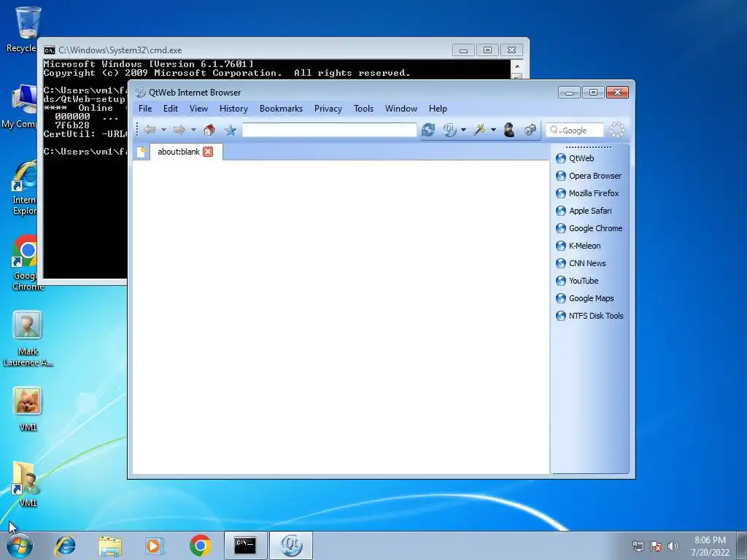Open the History menu
This screenshot has height=560, width=747.
[233, 109]
